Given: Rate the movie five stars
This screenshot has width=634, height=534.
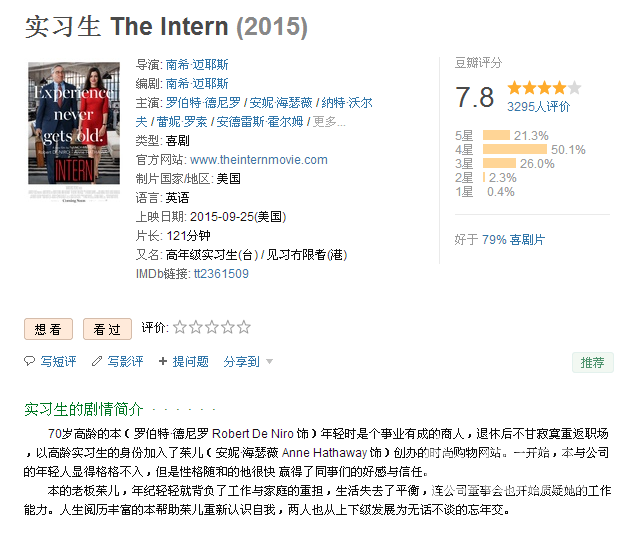Looking at the screenshot, I should coord(244,327).
